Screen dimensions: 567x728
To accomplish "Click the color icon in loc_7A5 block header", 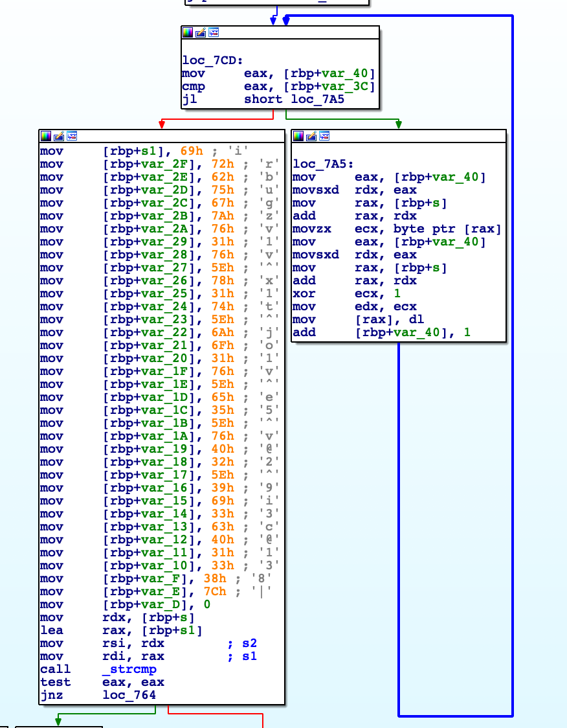I will (298, 136).
